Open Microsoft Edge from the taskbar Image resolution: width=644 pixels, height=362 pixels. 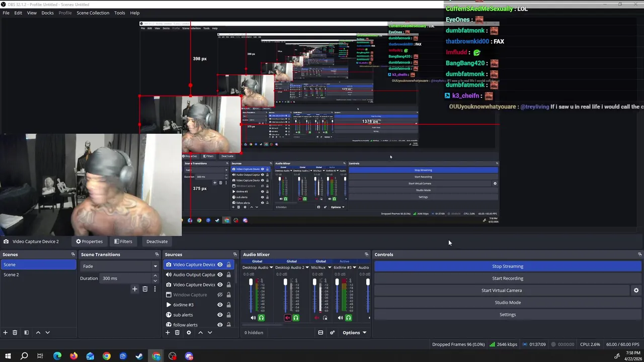coord(57,356)
